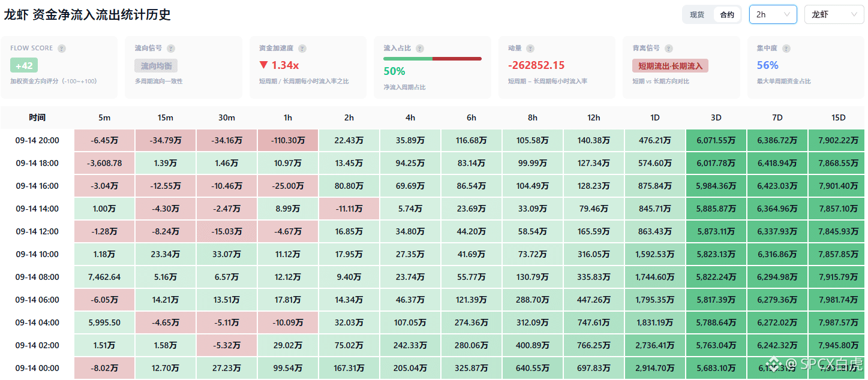Click the +42 flow score badge
The width and height of the screenshot is (868, 380).
(24, 65)
